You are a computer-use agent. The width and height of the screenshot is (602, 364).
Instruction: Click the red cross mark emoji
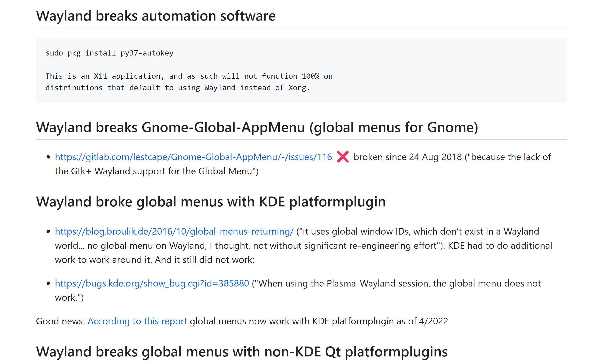[x=343, y=157]
